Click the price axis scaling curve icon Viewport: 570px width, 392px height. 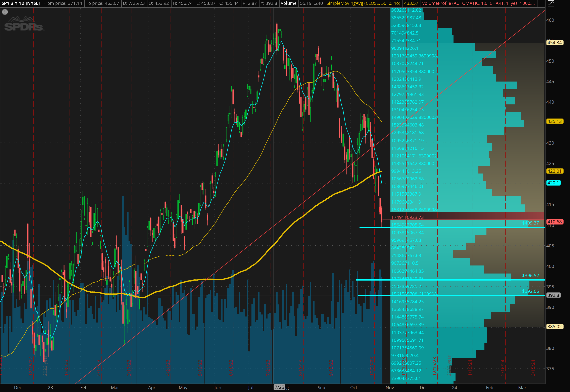pos(551,3)
